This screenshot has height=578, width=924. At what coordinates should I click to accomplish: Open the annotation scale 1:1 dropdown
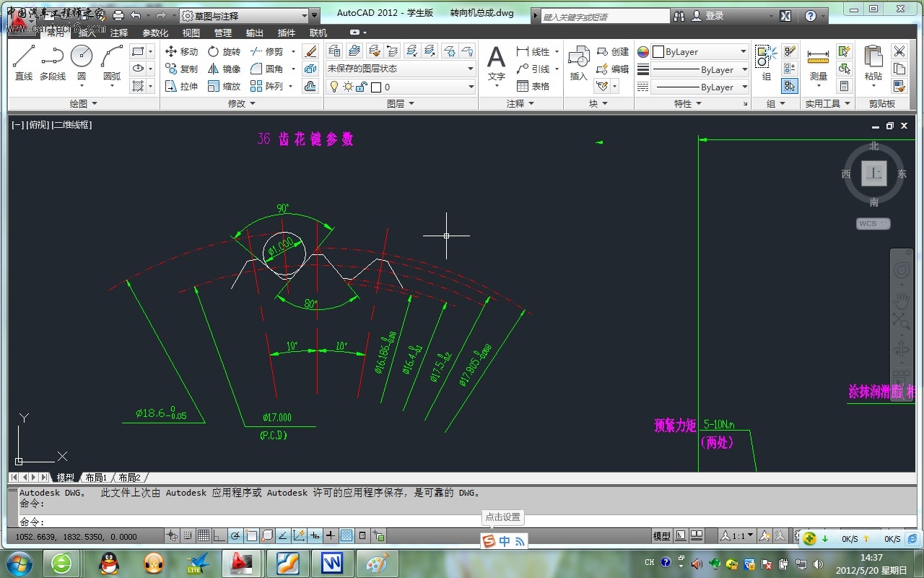737,536
